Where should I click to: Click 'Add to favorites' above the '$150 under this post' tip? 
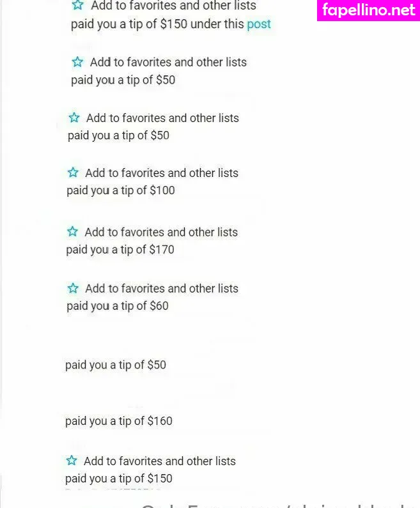[x=173, y=6]
